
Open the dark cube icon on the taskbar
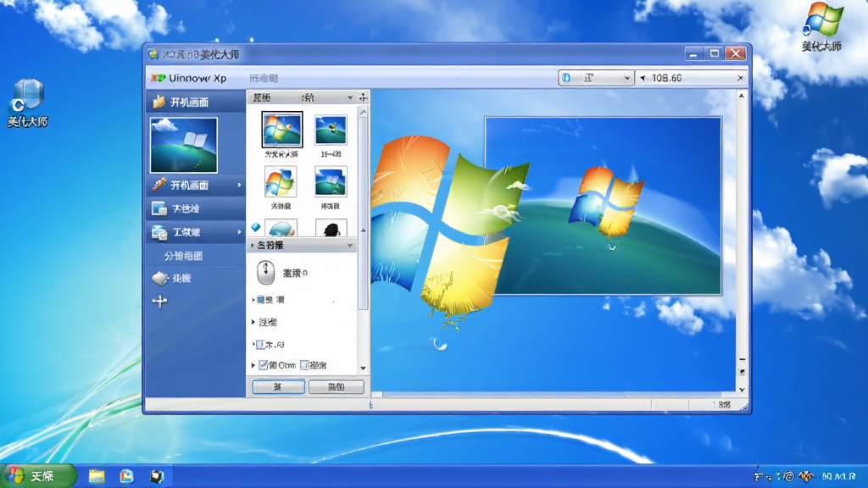click(157, 476)
